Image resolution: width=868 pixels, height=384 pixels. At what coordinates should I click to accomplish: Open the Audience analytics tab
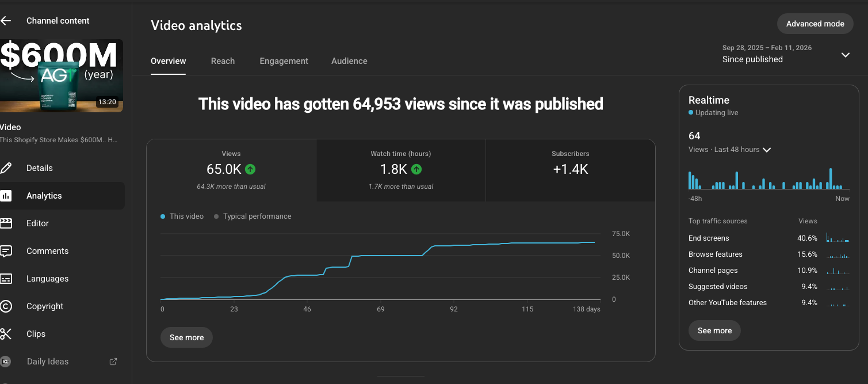click(x=349, y=60)
